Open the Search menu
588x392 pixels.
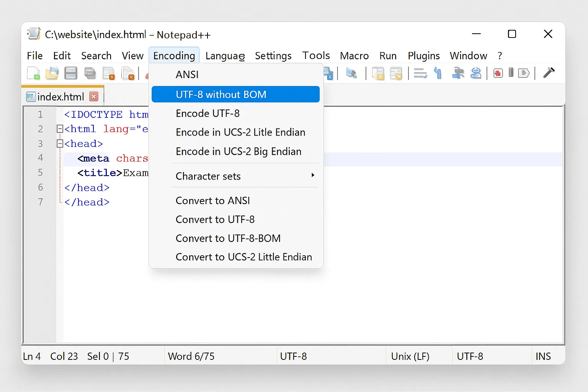click(x=96, y=56)
